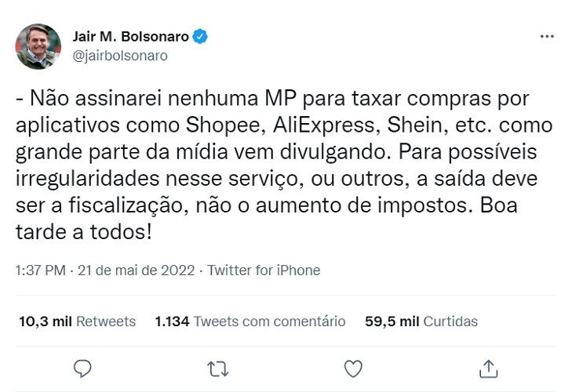
Task: Open the three-dot more options menu
Action: tap(546, 37)
